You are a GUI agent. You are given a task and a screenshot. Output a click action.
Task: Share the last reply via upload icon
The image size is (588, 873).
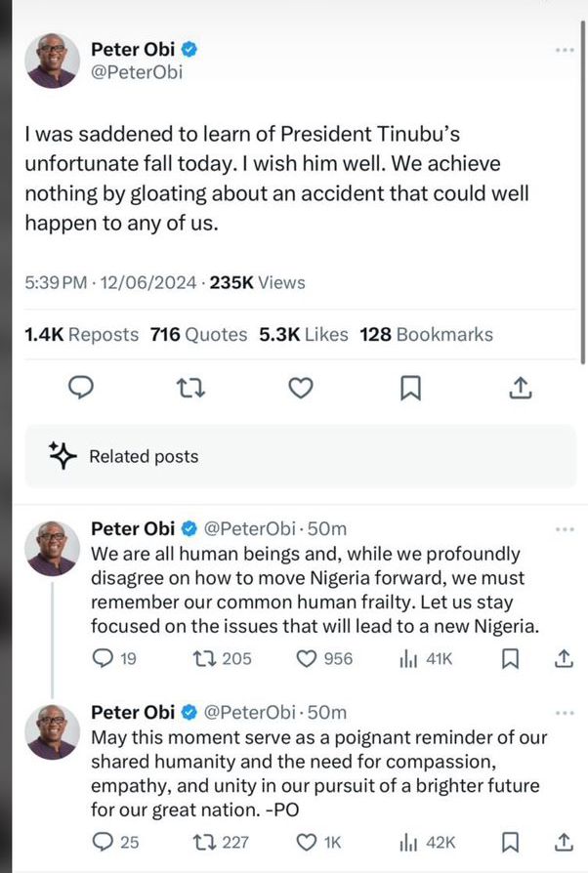pyautogui.click(x=564, y=843)
